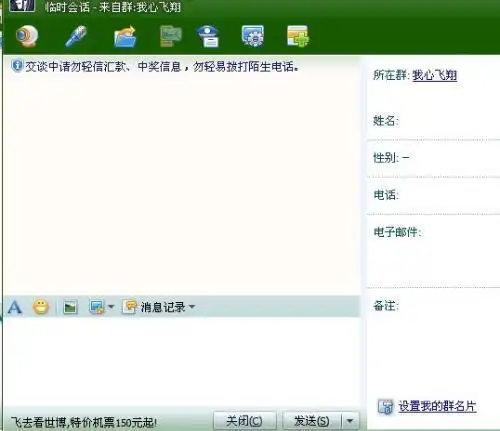500x431 pixels.
Task: Click the report police-hat icon
Action: (208, 36)
